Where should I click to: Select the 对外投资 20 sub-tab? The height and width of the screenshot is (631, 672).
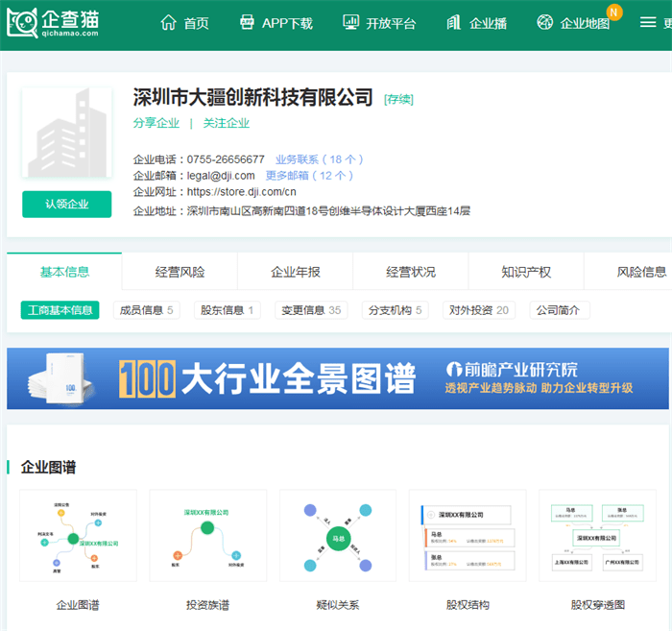pos(478,310)
